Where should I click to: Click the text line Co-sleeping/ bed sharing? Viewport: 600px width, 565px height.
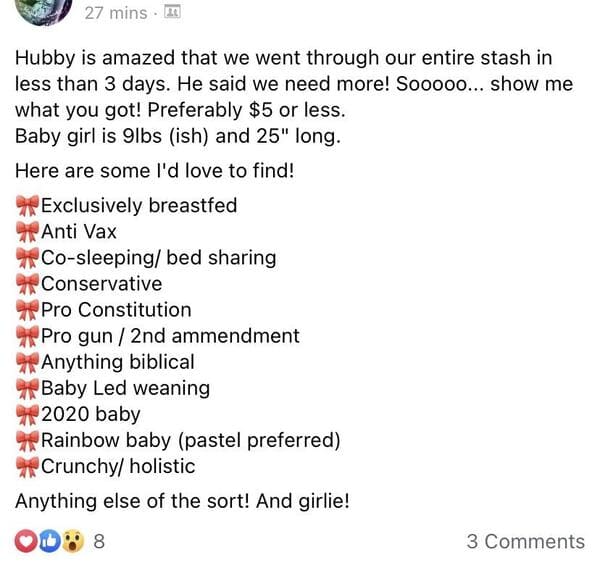click(158, 258)
